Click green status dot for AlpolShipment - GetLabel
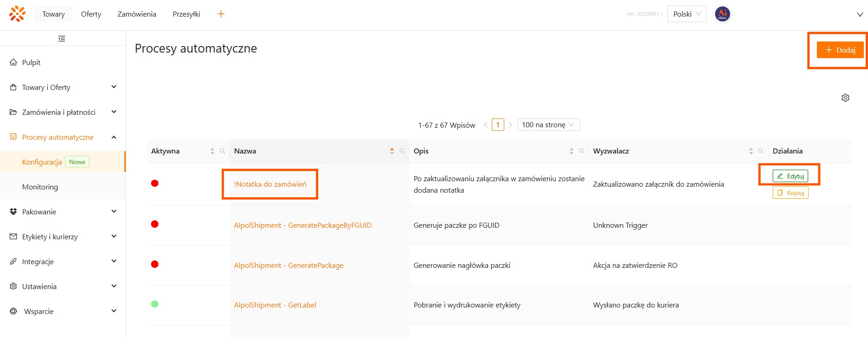 point(155,304)
